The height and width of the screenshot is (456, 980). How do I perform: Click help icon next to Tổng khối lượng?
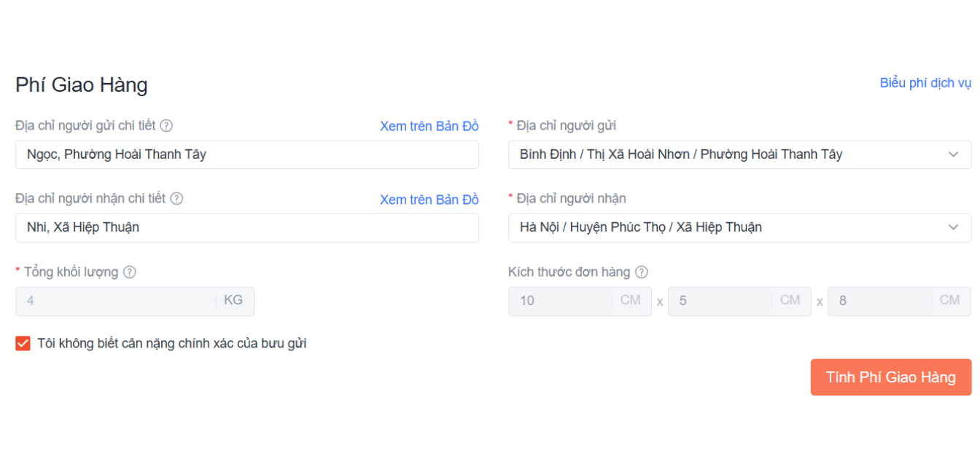[129, 272]
